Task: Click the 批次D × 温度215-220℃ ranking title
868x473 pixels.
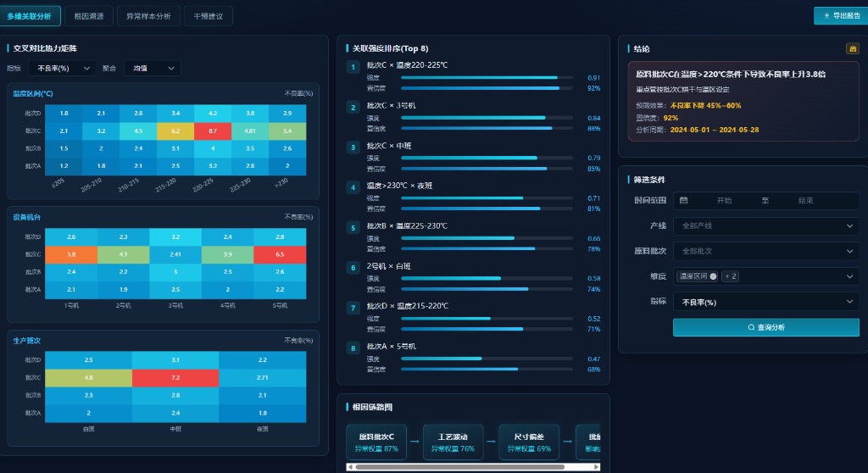Action: point(408,306)
